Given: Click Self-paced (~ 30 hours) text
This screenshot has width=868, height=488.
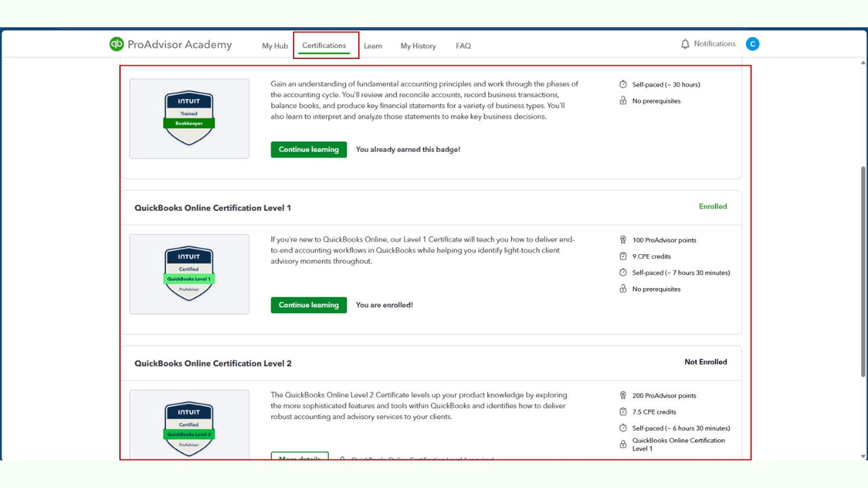Looking at the screenshot, I should (667, 85).
